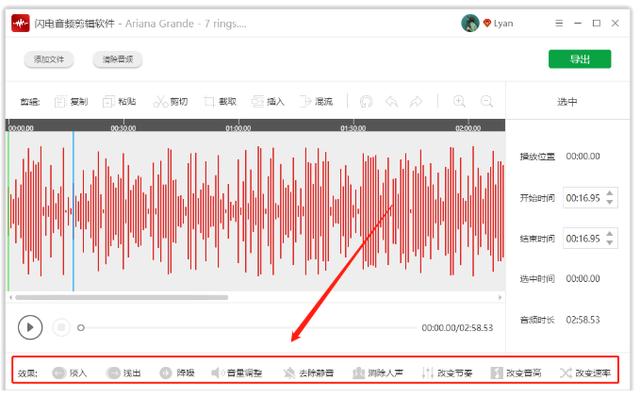640x398 pixels.
Task: Click the 混流 (mix) tool icon
Action: tap(305, 101)
